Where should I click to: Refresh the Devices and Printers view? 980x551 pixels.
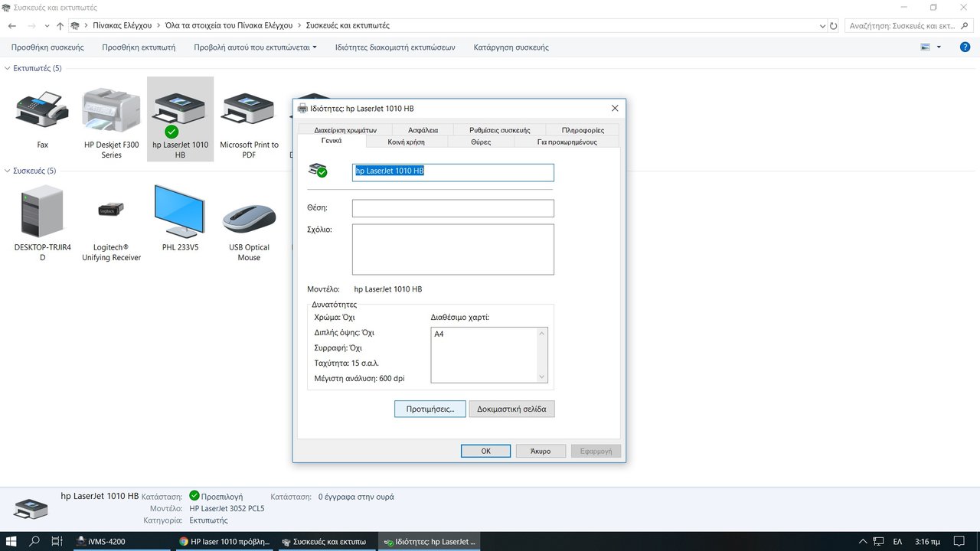click(834, 25)
